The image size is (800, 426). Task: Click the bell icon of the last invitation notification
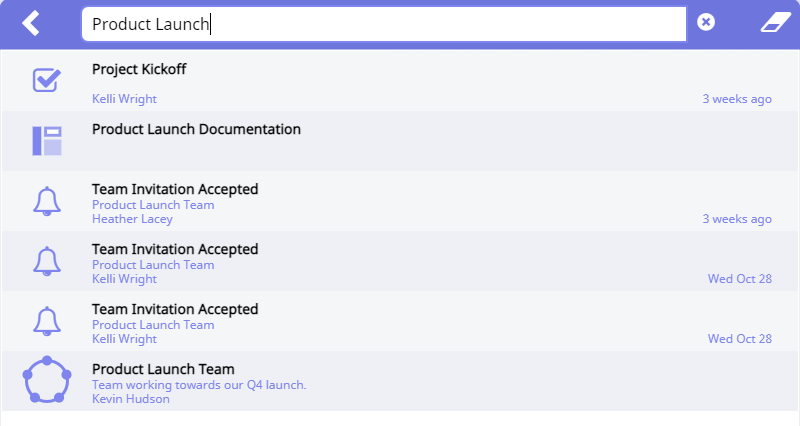[46, 321]
